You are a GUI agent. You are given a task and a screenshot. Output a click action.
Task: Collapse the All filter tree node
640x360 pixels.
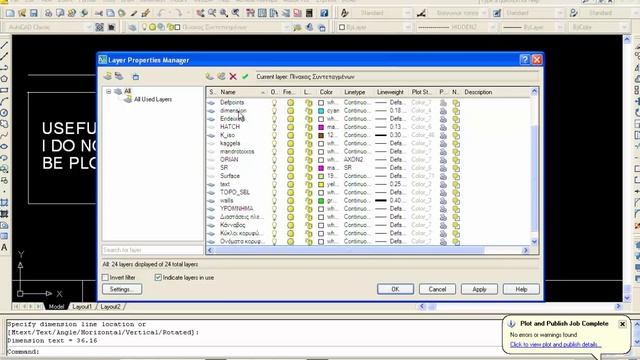[x=109, y=91]
